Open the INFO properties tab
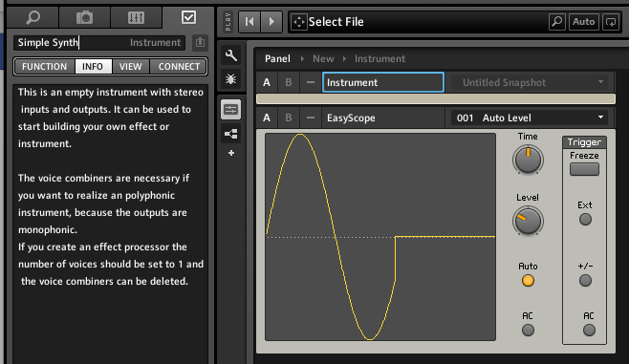629x364 pixels. tap(93, 67)
